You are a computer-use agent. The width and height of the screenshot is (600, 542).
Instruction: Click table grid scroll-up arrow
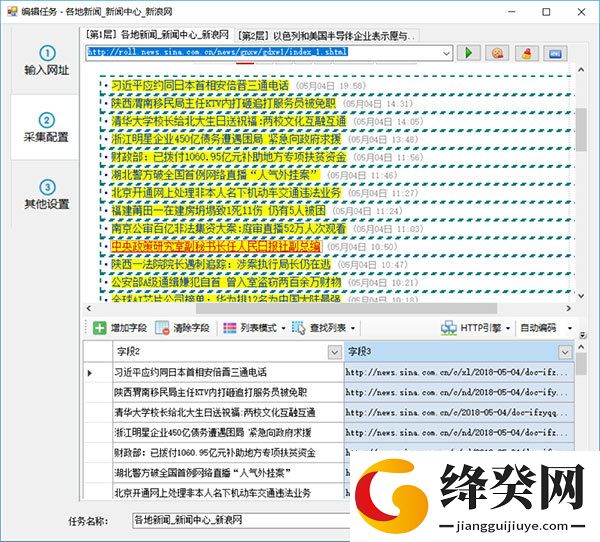point(581,347)
